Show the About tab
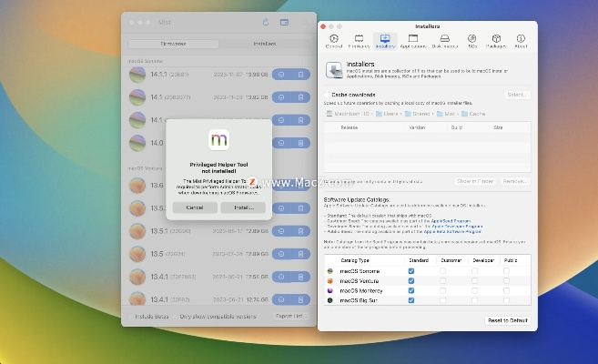 (521, 39)
